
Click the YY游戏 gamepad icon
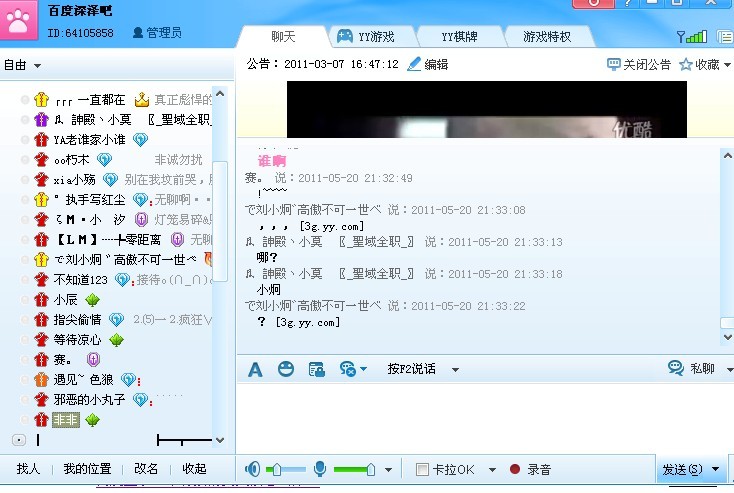click(x=345, y=36)
